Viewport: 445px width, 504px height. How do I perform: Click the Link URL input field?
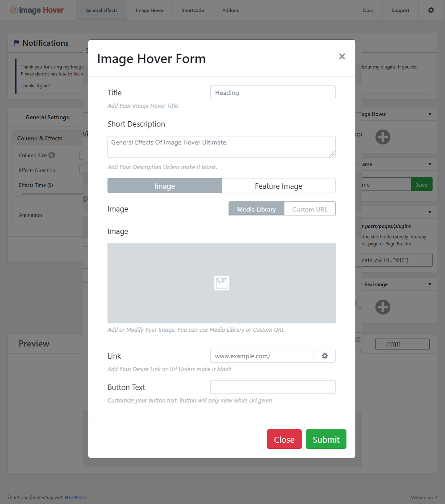tap(262, 356)
